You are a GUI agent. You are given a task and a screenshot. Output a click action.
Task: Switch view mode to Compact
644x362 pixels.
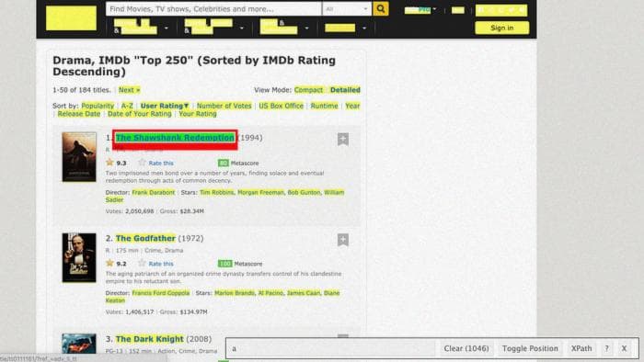point(308,90)
